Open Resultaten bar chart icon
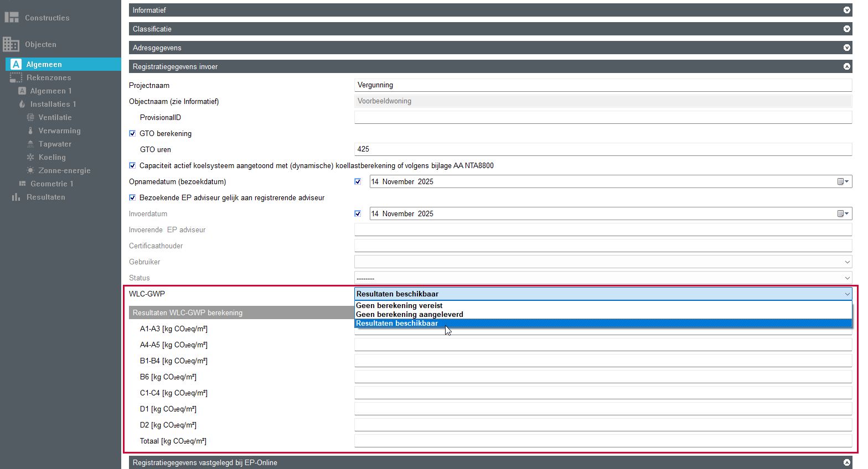This screenshot has height=469, width=868. click(16, 197)
